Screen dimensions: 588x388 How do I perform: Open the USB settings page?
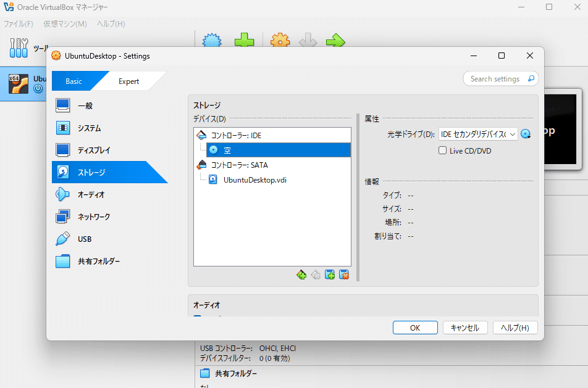(x=110, y=239)
